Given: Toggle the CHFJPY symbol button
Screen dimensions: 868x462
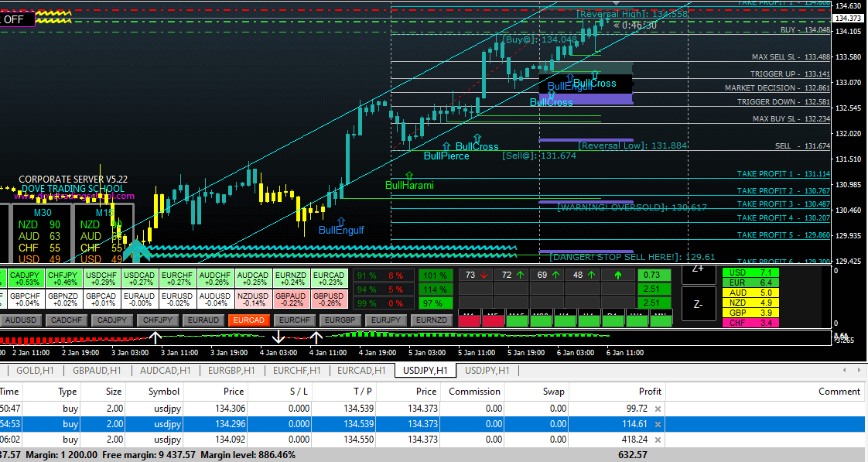Looking at the screenshot, I should [158, 320].
